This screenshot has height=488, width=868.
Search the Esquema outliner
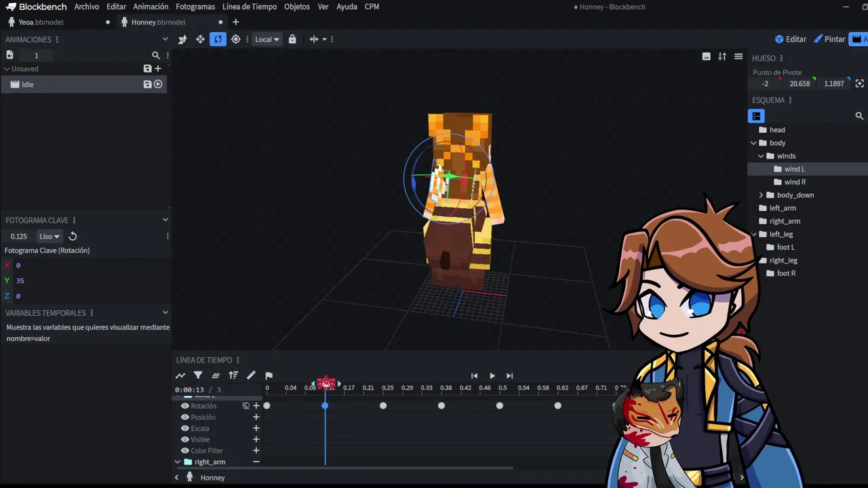click(x=859, y=116)
